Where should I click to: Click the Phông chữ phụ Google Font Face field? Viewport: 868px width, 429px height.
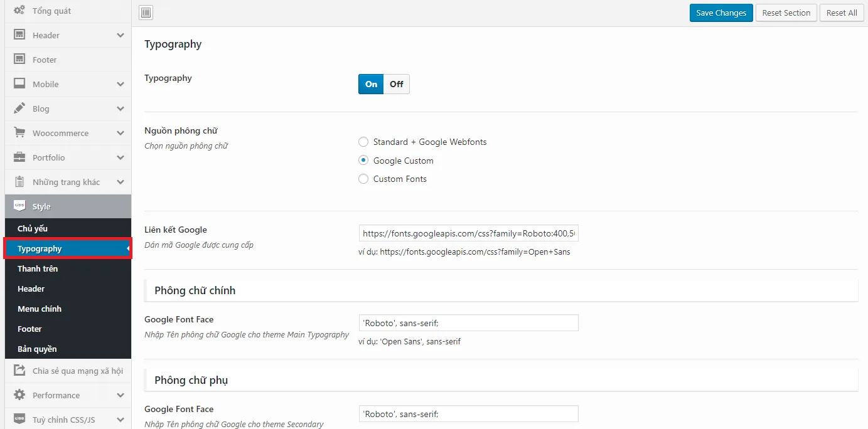tap(468, 414)
